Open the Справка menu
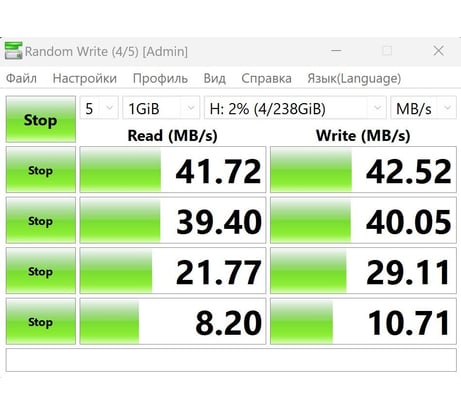Screen dimensions: 461x415 (x=266, y=79)
